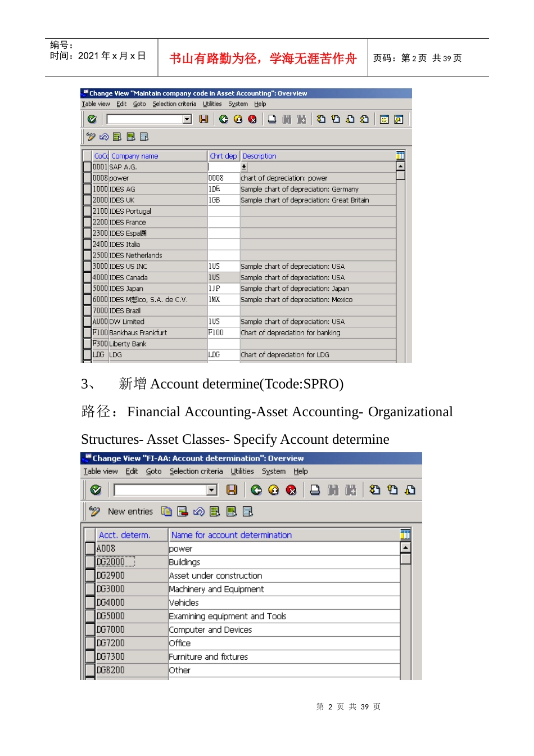
Task: Select row checkbox for DG7200 Office
Action: click(x=90, y=643)
